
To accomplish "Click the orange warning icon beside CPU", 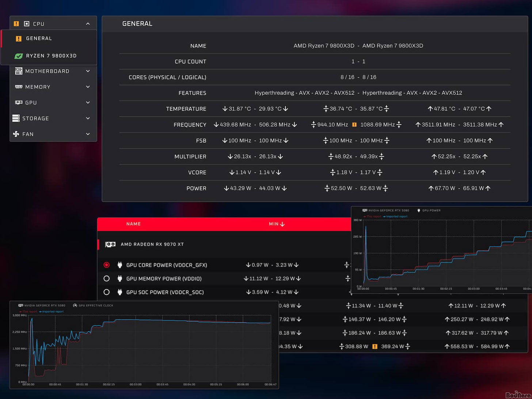I will click(x=16, y=24).
